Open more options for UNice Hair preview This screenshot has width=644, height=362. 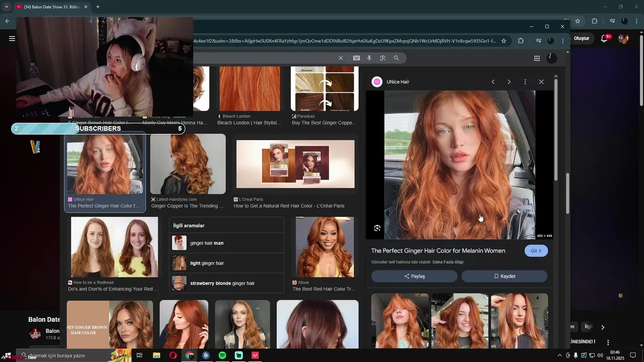(525, 82)
